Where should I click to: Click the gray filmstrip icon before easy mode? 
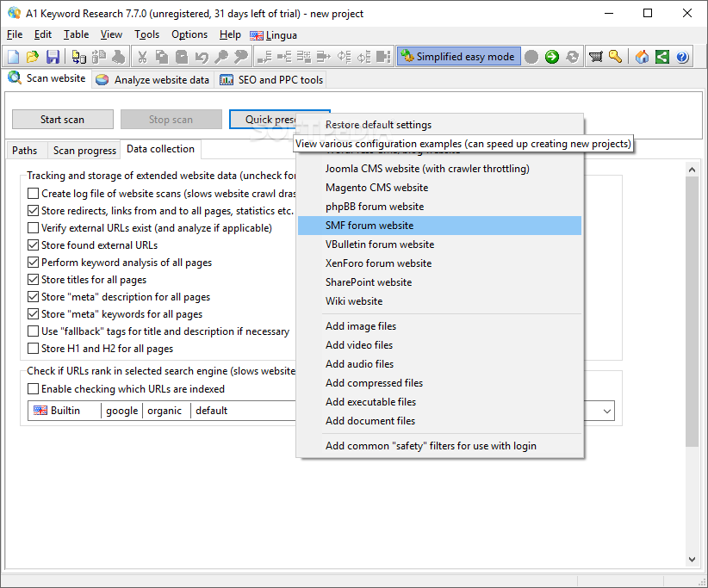[383, 57]
